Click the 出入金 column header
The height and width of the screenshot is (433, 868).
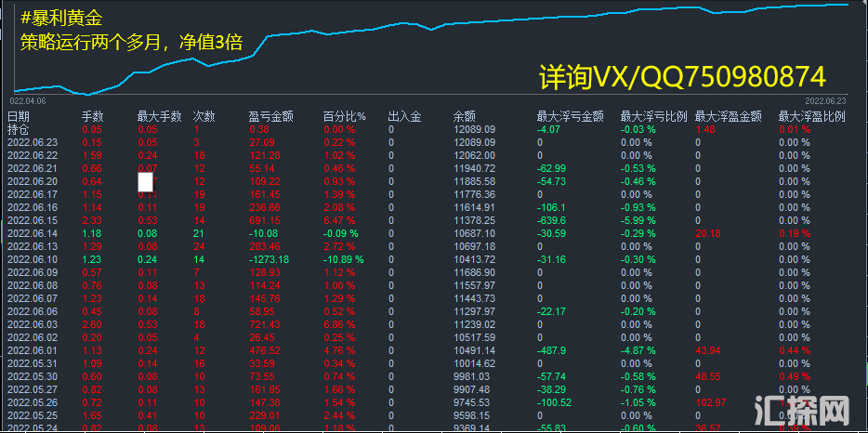pyautogui.click(x=404, y=116)
